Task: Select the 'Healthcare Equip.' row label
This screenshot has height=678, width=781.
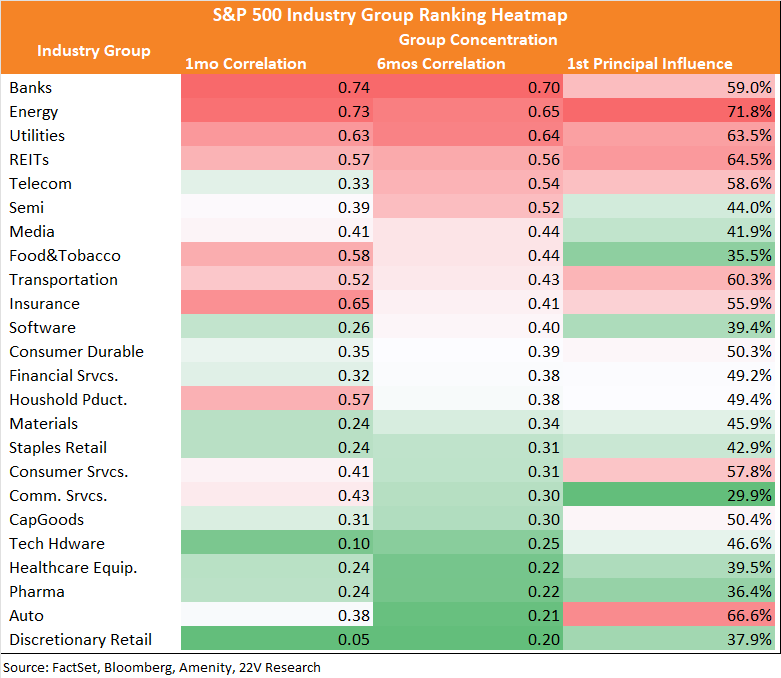Action: (73, 568)
